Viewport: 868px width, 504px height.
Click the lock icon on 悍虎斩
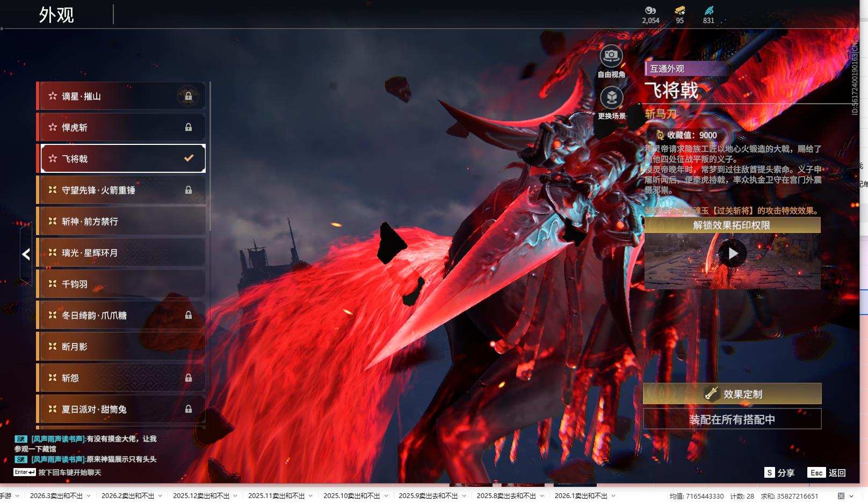pyautogui.click(x=189, y=127)
